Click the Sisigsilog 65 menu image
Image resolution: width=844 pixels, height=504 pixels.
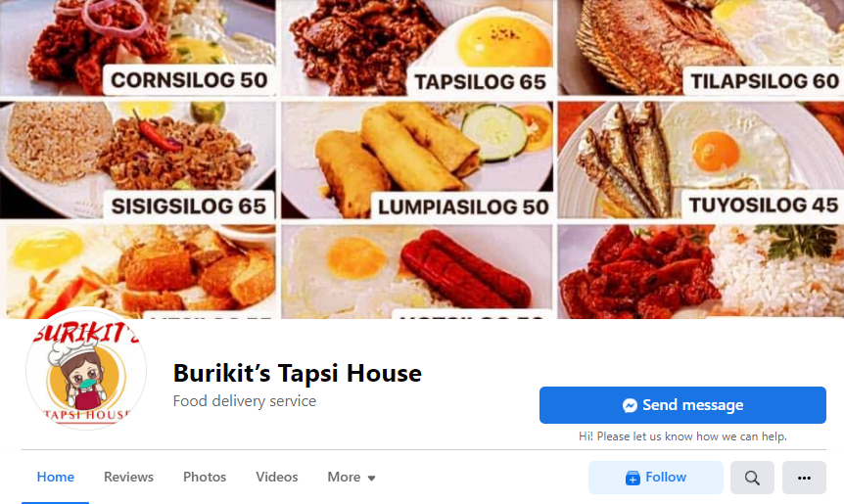click(x=138, y=160)
